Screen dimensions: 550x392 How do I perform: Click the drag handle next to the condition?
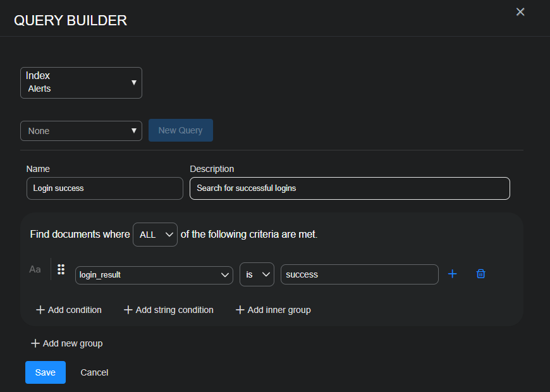[61, 269]
